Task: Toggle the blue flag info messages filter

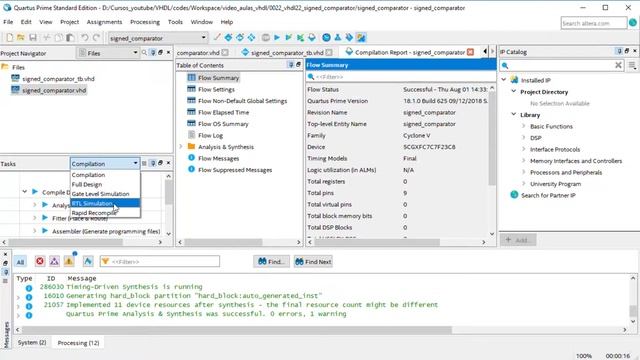Action: point(88,261)
